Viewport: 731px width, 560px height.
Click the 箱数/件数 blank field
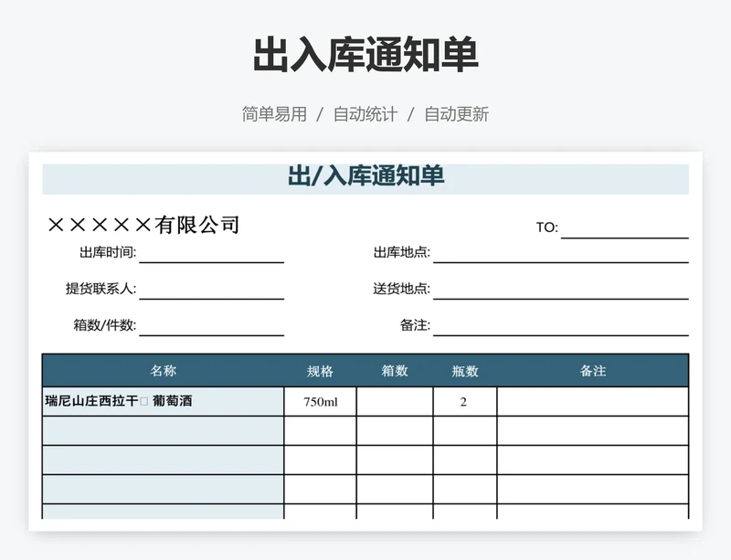click(212, 326)
